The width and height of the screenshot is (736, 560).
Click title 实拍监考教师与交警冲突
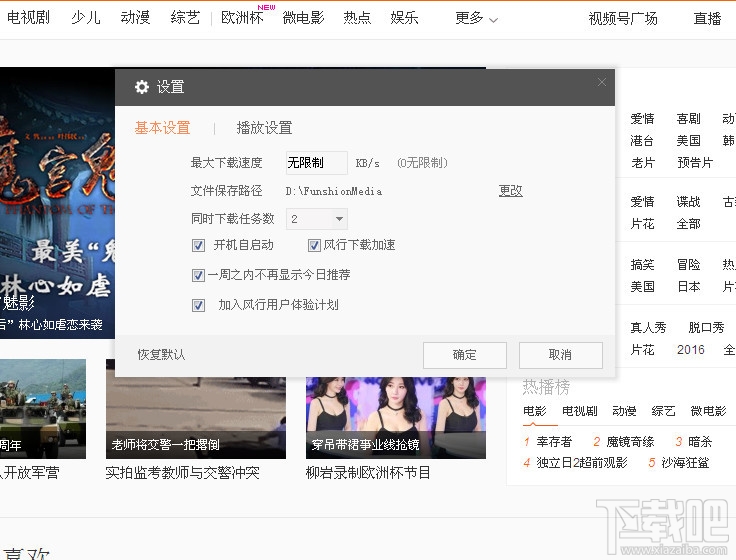pyautogui.click(x=183, y=473)
